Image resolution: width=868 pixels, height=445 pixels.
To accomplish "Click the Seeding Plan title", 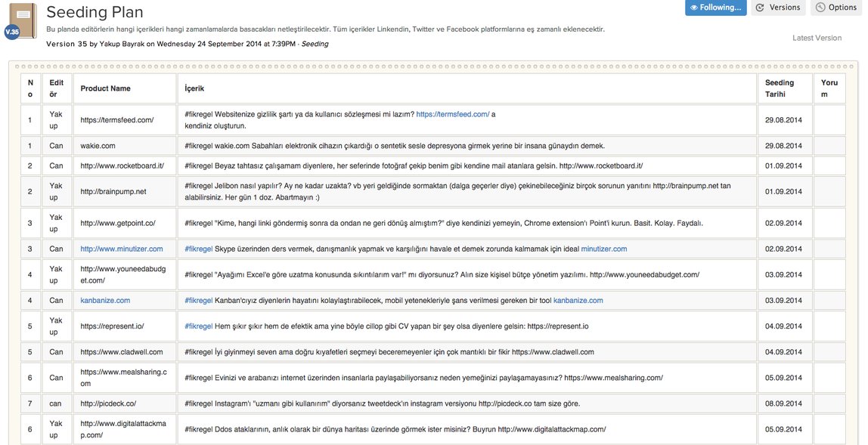I will 95,12.
